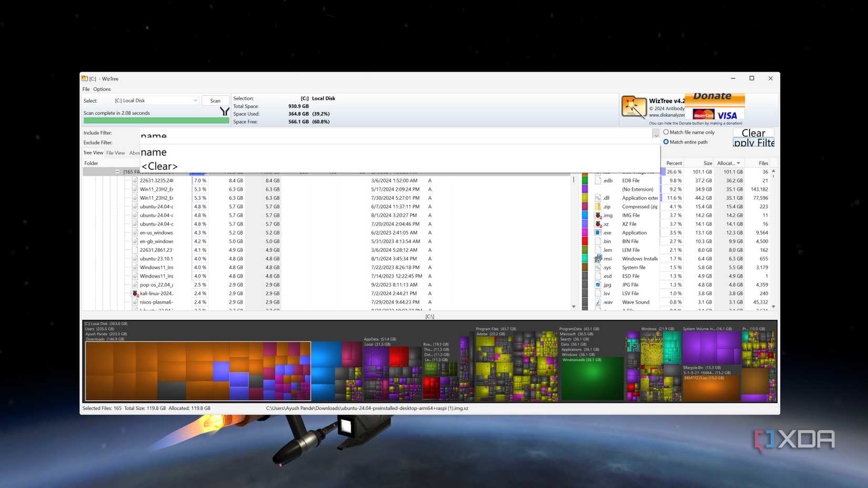The height and width of the screenshot is (488, 868).
Task: Click the Apply Filter button
Action: tap(753, 143)
